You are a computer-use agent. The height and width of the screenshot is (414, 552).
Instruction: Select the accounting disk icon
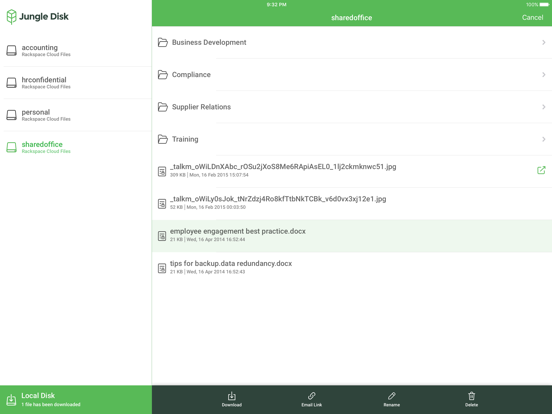pos(11,50)
